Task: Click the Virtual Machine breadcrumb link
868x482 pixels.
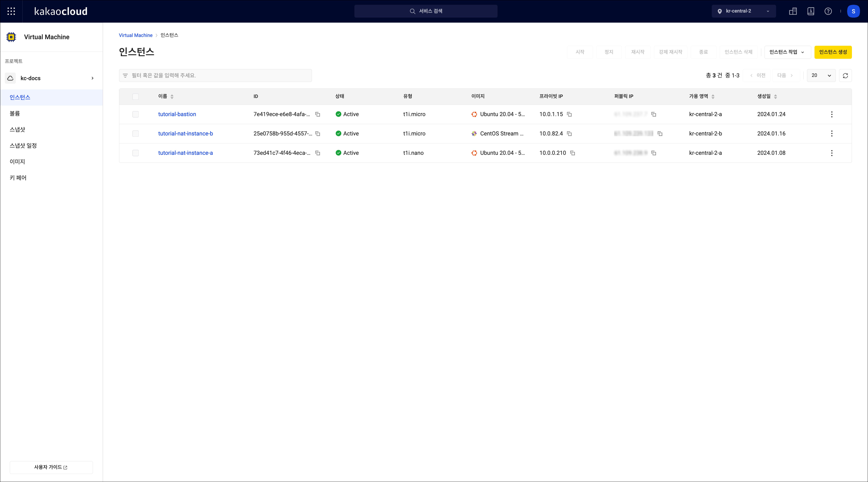Action: click(135, 35)
